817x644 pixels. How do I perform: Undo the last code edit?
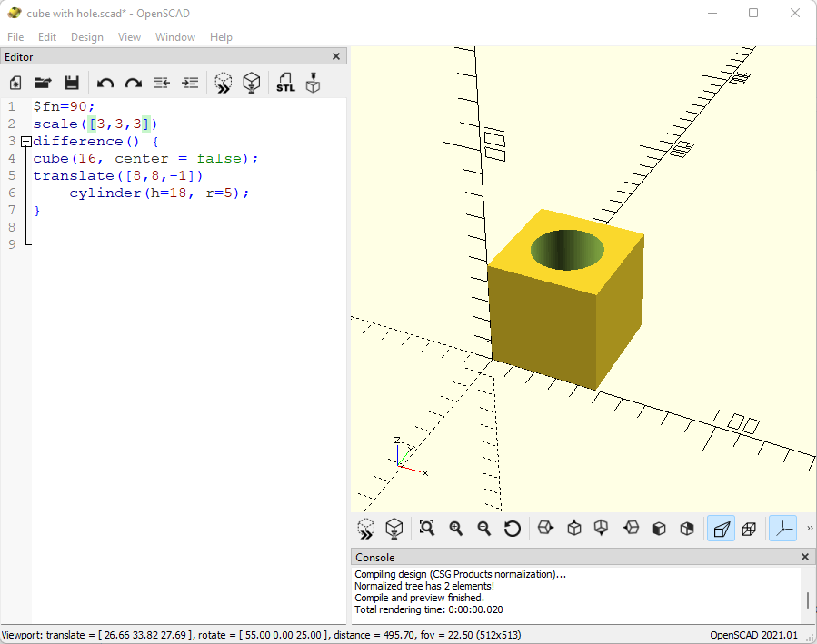tap(105, 83)
